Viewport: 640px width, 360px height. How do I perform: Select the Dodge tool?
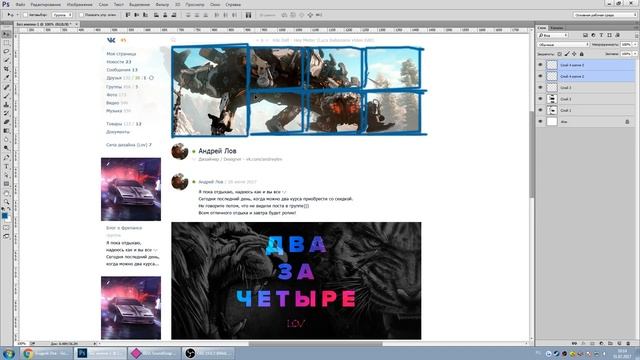tap(6, 148)
